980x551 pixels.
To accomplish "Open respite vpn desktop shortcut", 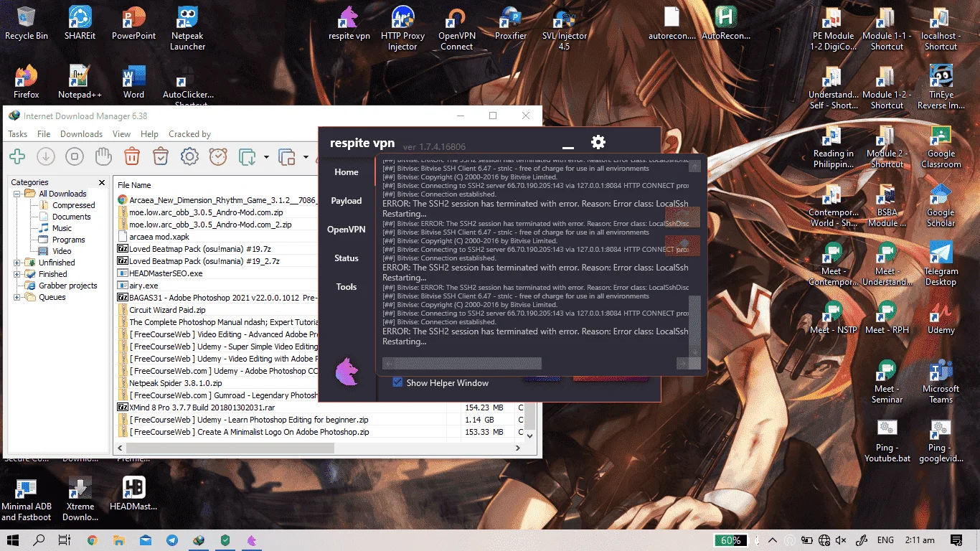I will point(349,24).
